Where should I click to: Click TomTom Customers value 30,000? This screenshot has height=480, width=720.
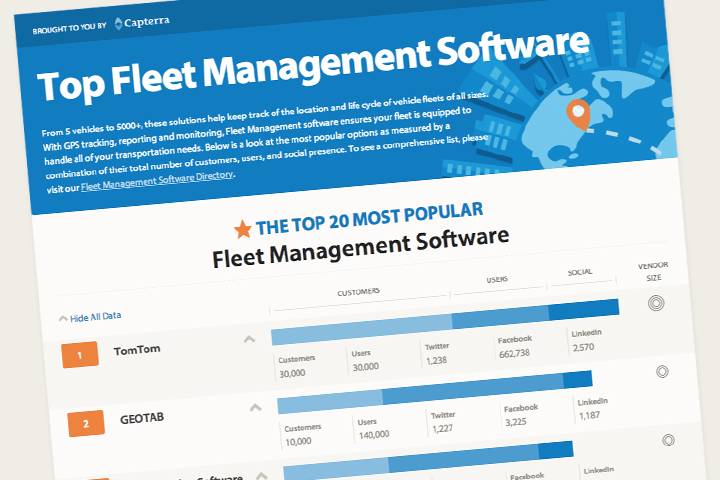tap(292, 373)
